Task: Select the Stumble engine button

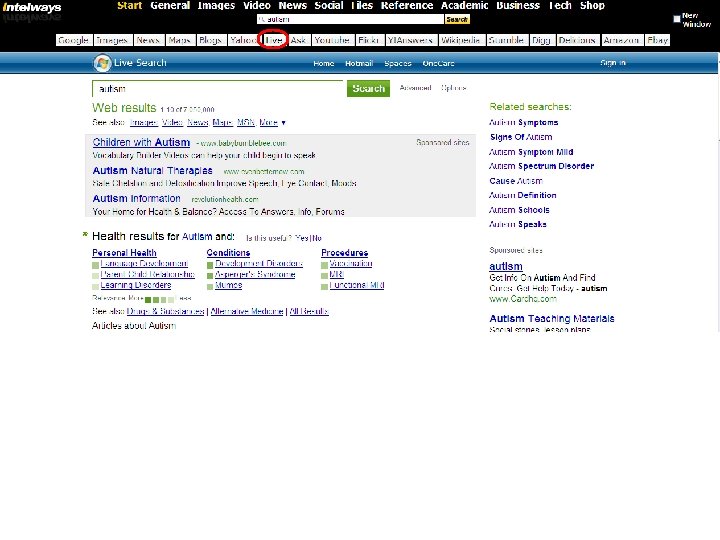Action: tap(506, 40)
